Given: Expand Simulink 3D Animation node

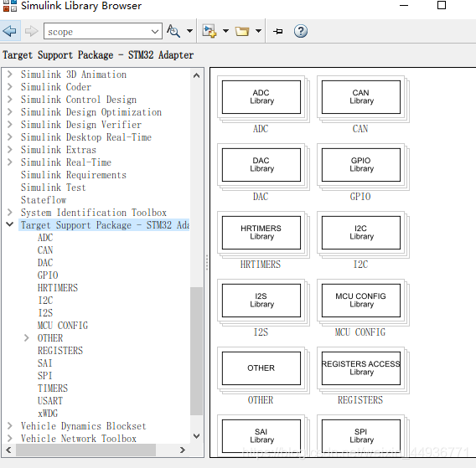Looking at the screenshot, I should 10,75.
